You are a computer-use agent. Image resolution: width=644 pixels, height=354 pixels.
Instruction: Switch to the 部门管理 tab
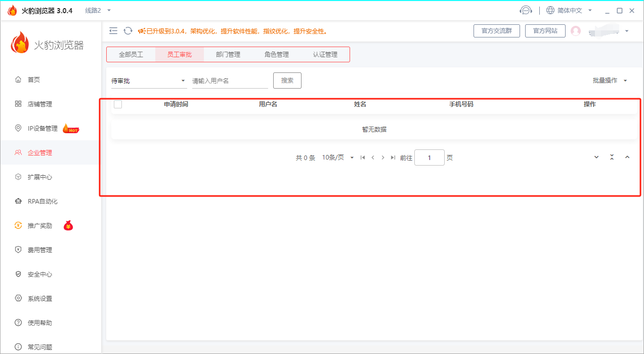(x=229, y=54)
